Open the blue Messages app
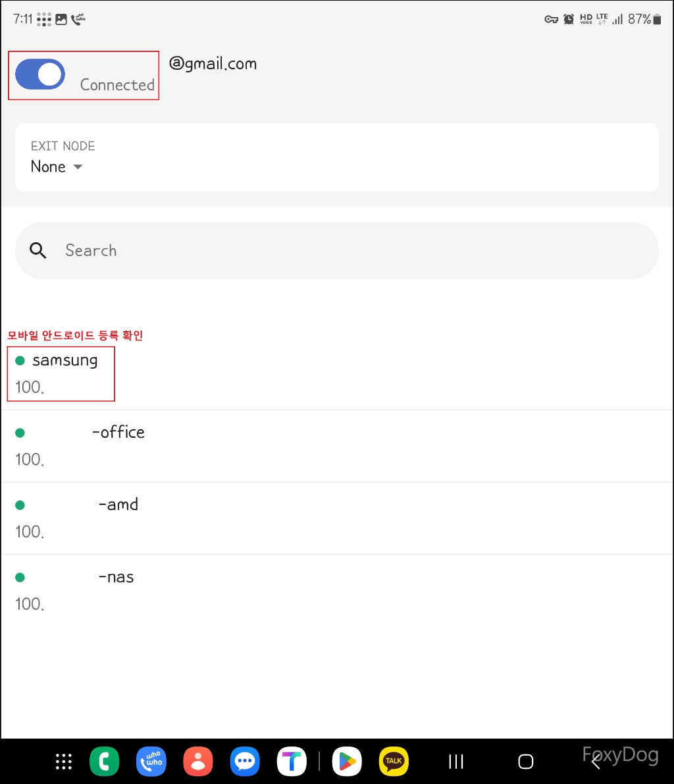This screenshot has height=784, width=674. click(245, 762)
